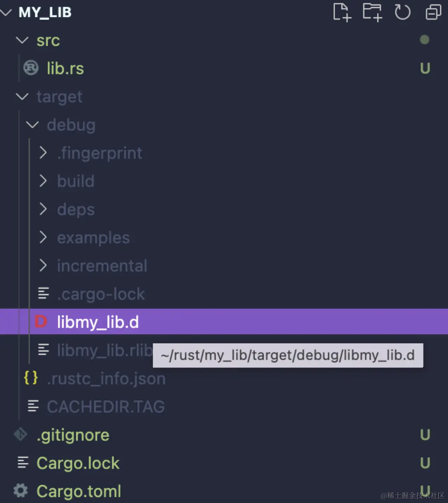Click the New File icon
Viewport: 448px width, 503px height.
point(342,12)
